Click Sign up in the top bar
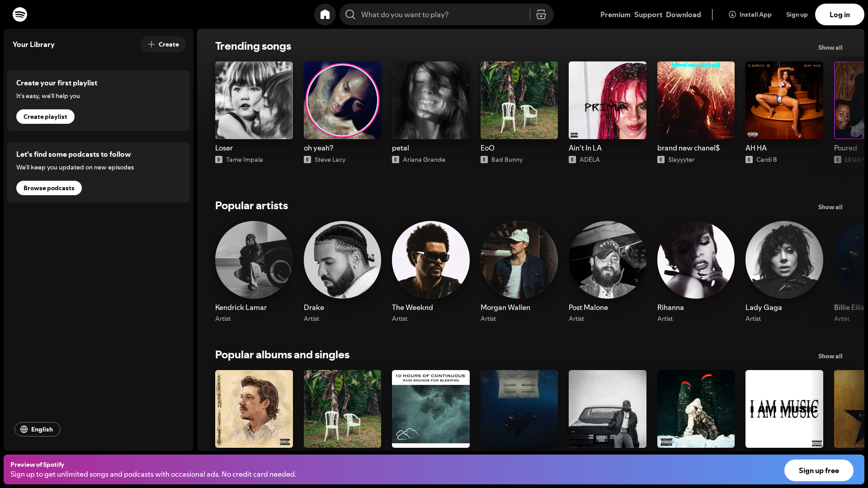868x488 pixels. click(797, 14)
